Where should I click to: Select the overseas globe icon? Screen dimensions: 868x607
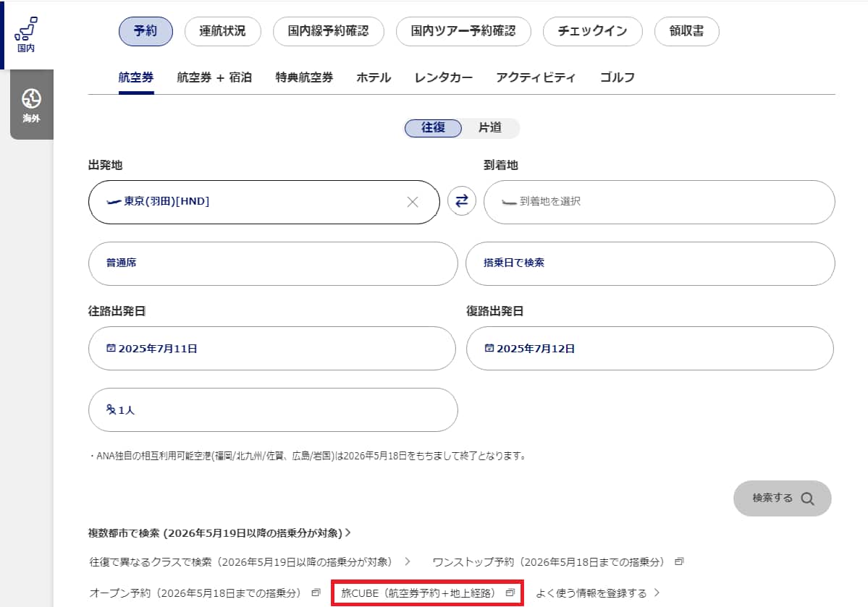pos(31,98)
